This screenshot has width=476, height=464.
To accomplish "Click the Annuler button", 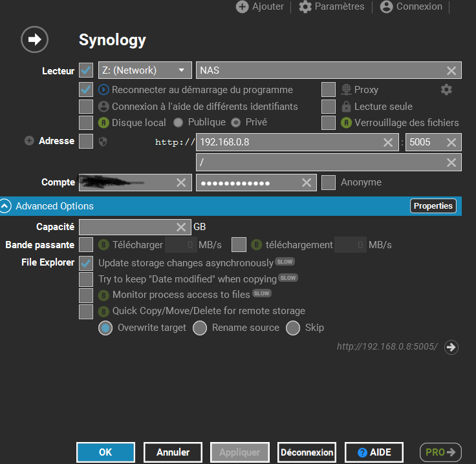I will pyautogui.click(x=173, y=452).
